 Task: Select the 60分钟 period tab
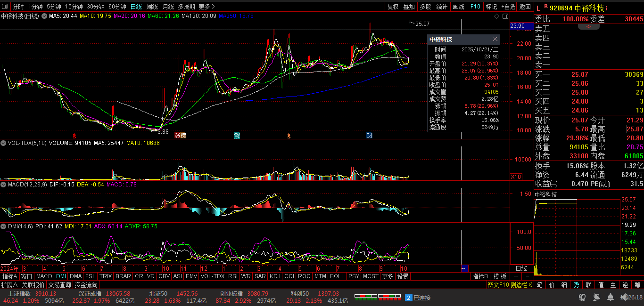pos(117,7)
